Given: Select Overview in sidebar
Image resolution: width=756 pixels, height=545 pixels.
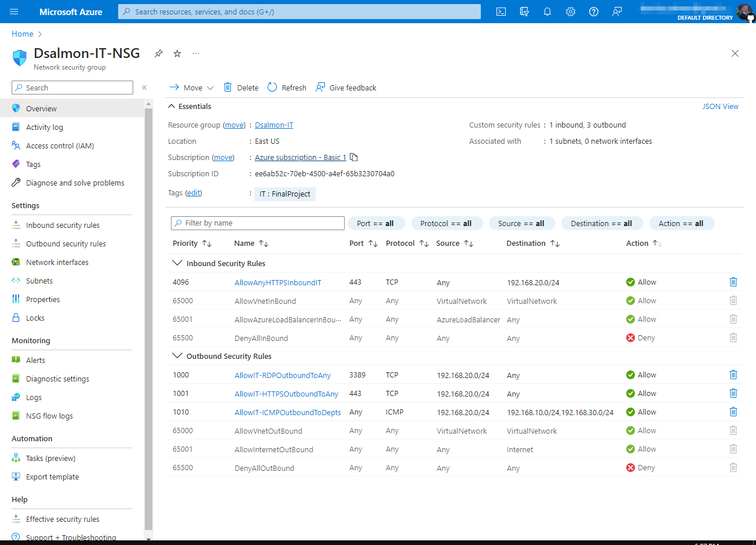Looking at the screenshot, I should coord(72,108).
